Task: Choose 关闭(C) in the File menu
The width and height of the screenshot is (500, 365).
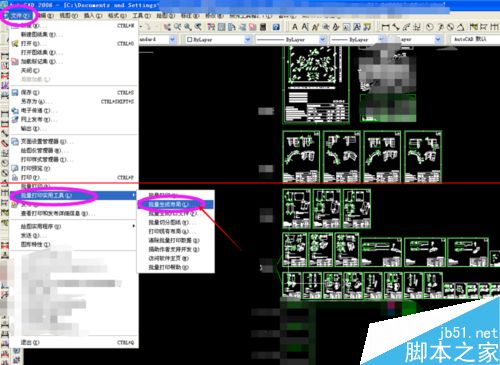Action: [73, 70]
